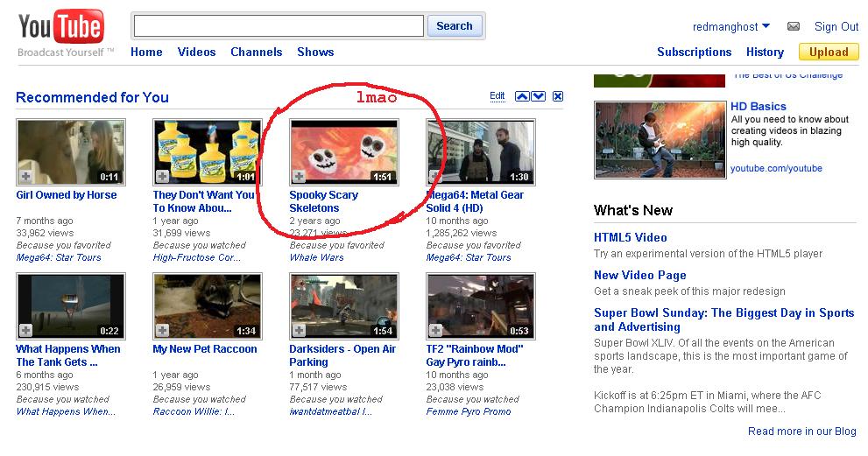Open the tank video thumbnail

point(71,306)
